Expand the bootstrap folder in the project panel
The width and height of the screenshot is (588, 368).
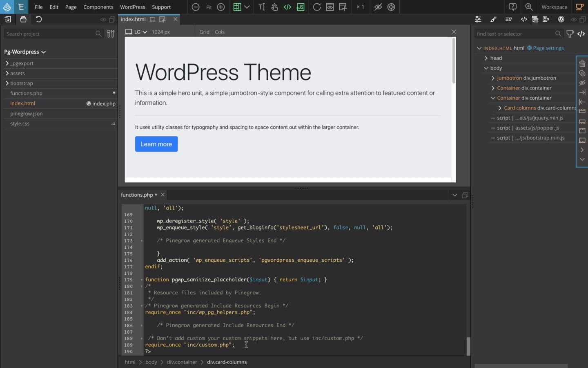[7, 83]
